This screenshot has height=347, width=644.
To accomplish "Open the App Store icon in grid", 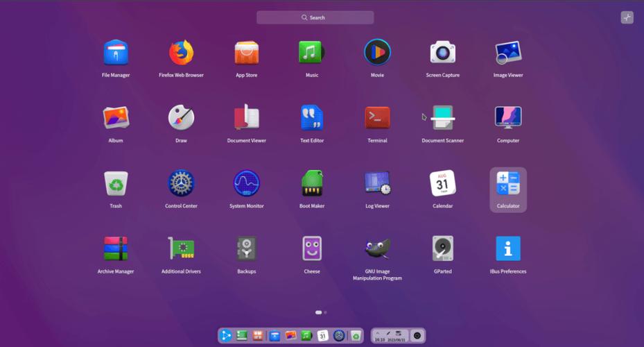I will pyautogui.click(x=246, y=53).
